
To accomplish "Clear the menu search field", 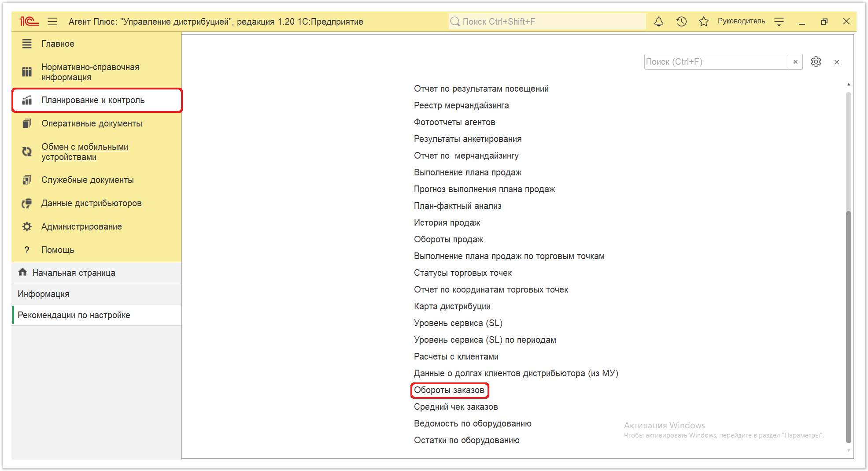I will 795,62.
